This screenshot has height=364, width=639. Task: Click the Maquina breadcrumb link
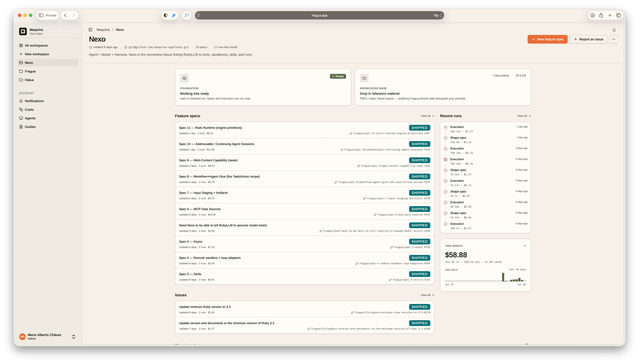point(103,30)
